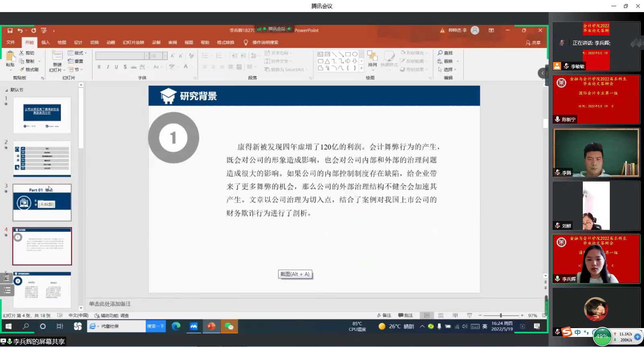Select the oval shape in shapes gallery
Image resolution: width=644 pixels, height=347 pixels.
click(355, 54)
